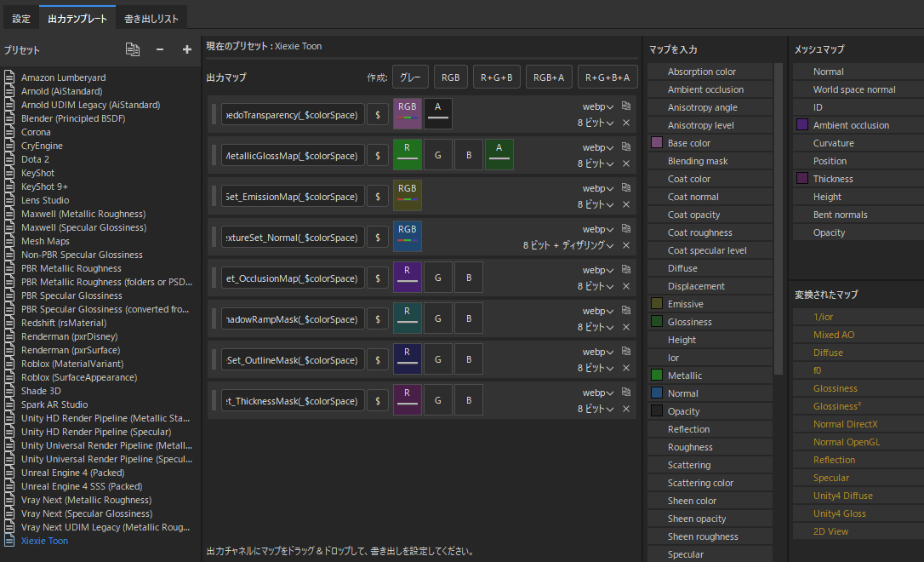Image resolution: width=924 pixels, height=562 pixels.
Task: Select the PBR Metallic Roughness preset
Action: click(x=71, y=268)
